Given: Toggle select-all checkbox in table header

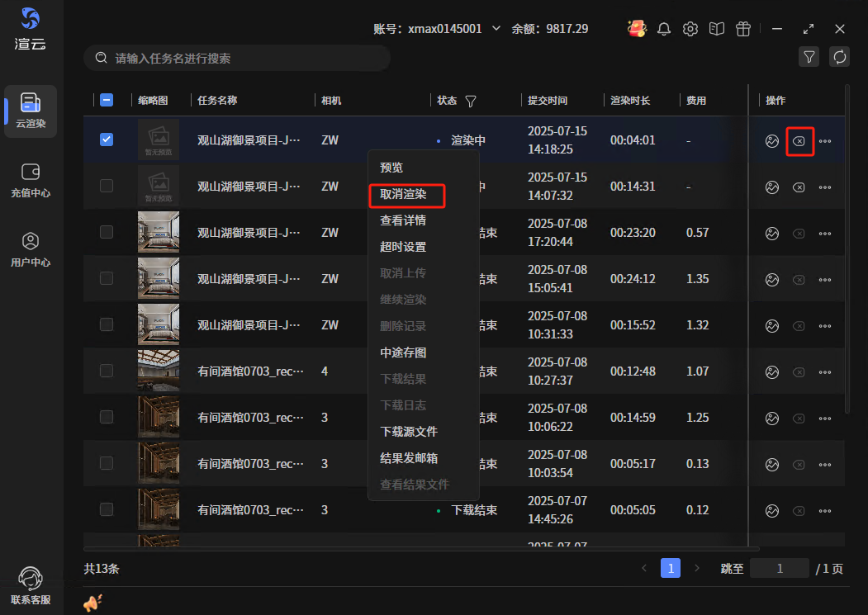Looking at the screenshot, I should 107,101.
